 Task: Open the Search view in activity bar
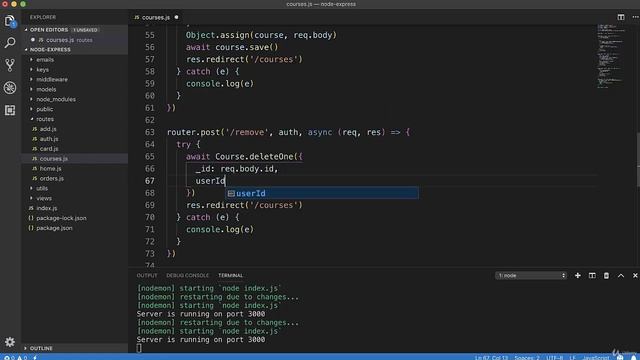(x=10, y=42)
